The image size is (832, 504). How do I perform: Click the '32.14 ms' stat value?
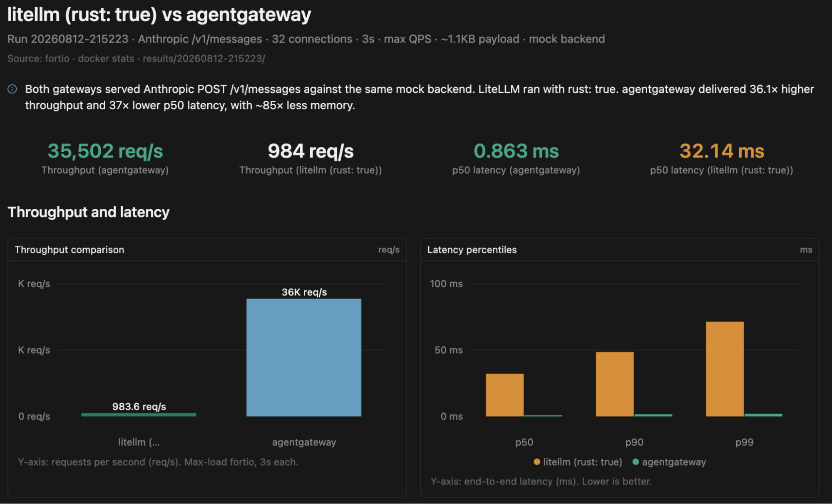coord(722,151)
